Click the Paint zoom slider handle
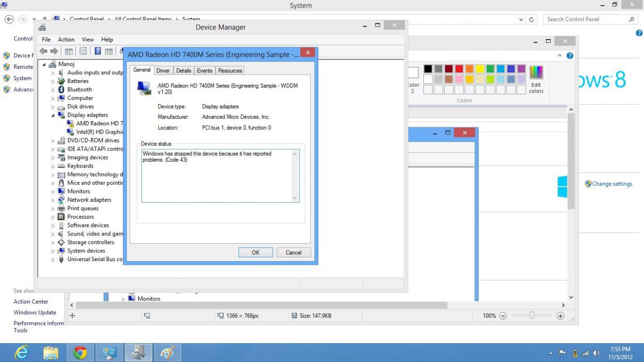The width and height of the screenshot is (644, 362). click(x=532, y=315)
